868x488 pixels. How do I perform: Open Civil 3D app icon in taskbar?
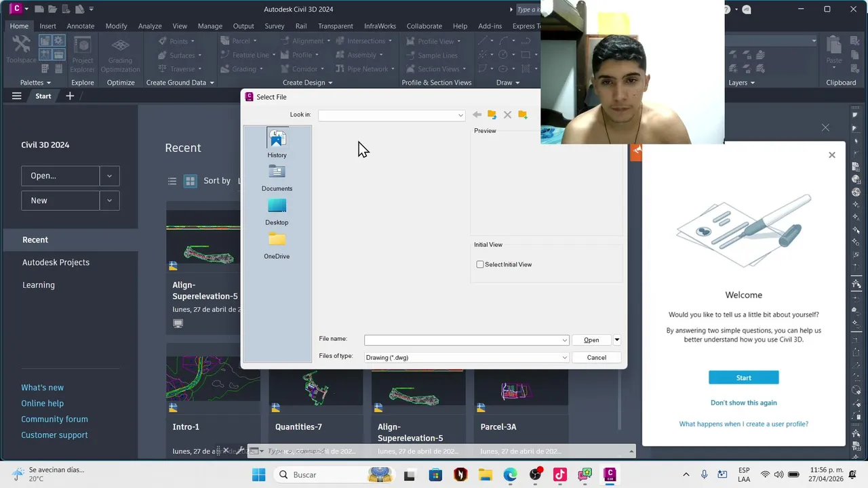[x=610, y=474]
